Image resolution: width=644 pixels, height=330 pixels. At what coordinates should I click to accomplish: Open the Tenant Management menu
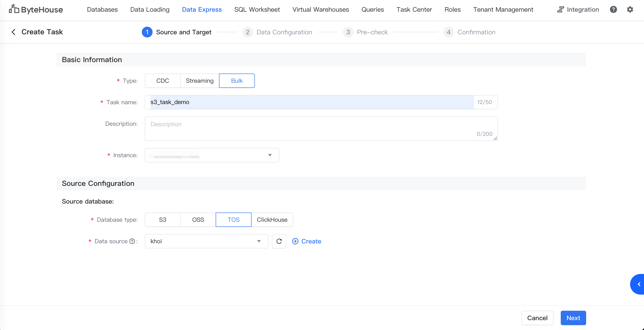pos(503,9)
